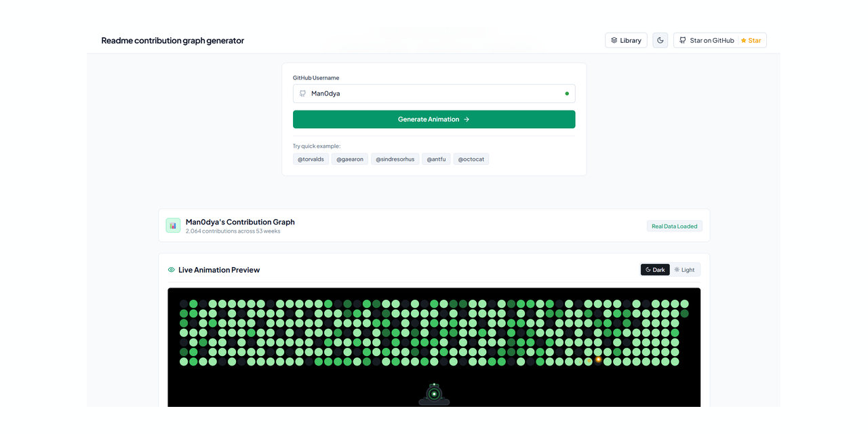Click the contribution graph chart icon

[173, 225]
